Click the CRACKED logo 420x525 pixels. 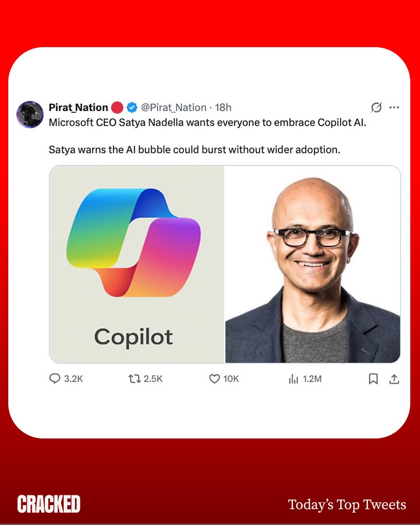pyautogui.click(x=49, y=504)
